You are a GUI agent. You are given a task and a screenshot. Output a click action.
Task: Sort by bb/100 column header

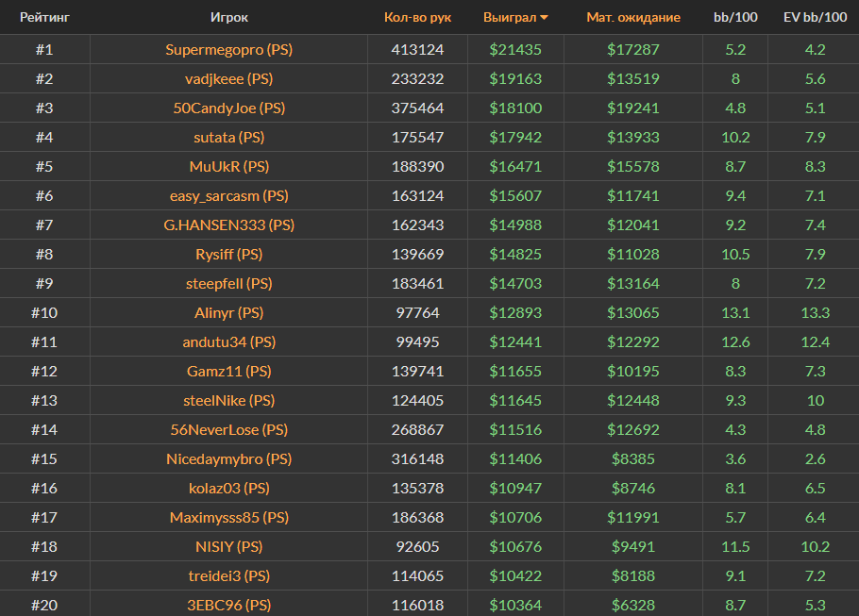(734, 17)
